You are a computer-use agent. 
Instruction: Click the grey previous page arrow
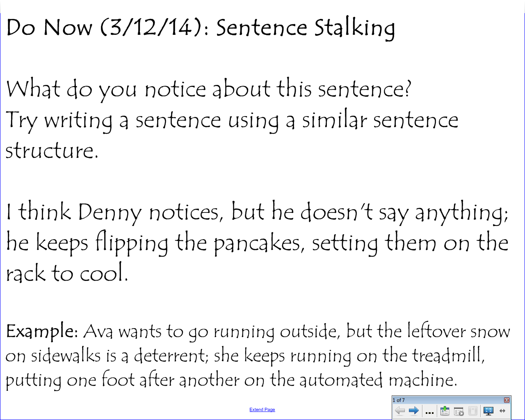pyautogui.click(x=399, y=411)
